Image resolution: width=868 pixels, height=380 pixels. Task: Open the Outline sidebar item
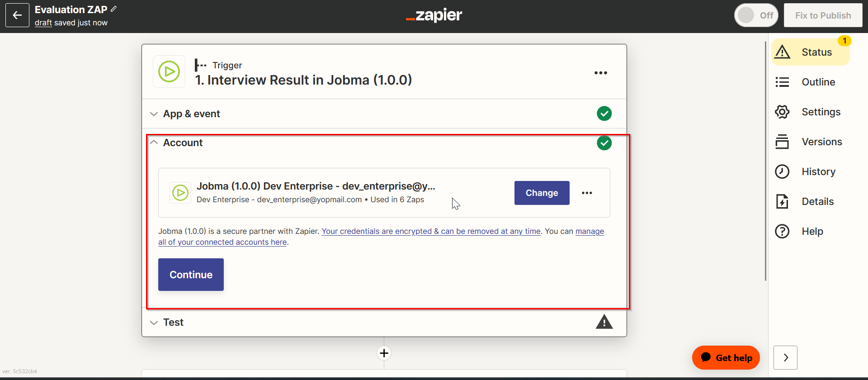coord(818,82)
